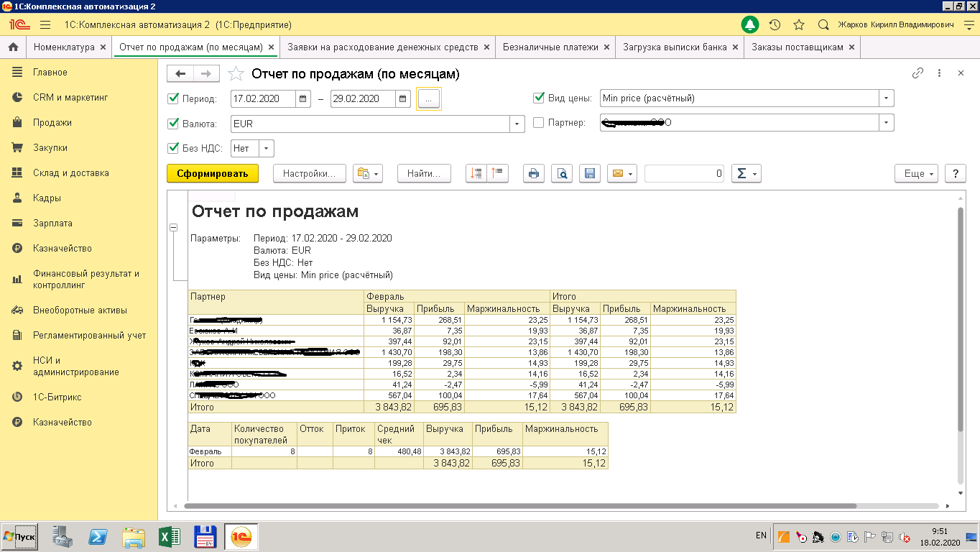Save report using the diskette icon
This screenshot has width=980, height=552.
pos(589,173)
